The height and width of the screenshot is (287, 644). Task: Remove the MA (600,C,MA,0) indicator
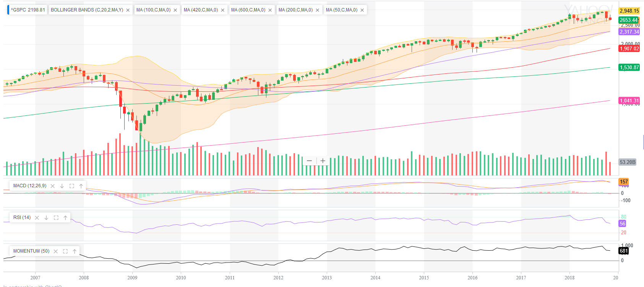(270, 10)
